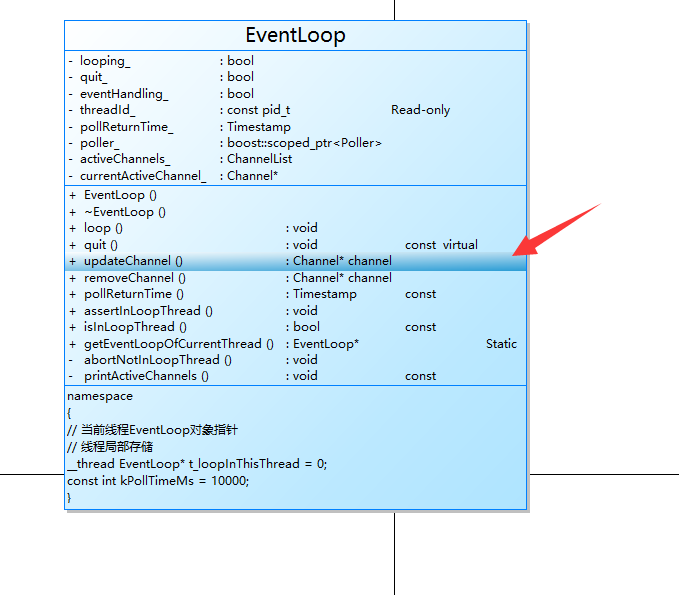Select the activeChannels_ ChannelList attribute

(295, 159)
